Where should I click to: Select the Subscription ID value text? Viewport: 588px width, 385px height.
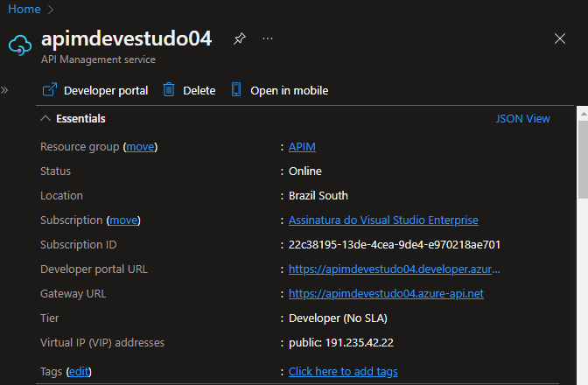395,245
